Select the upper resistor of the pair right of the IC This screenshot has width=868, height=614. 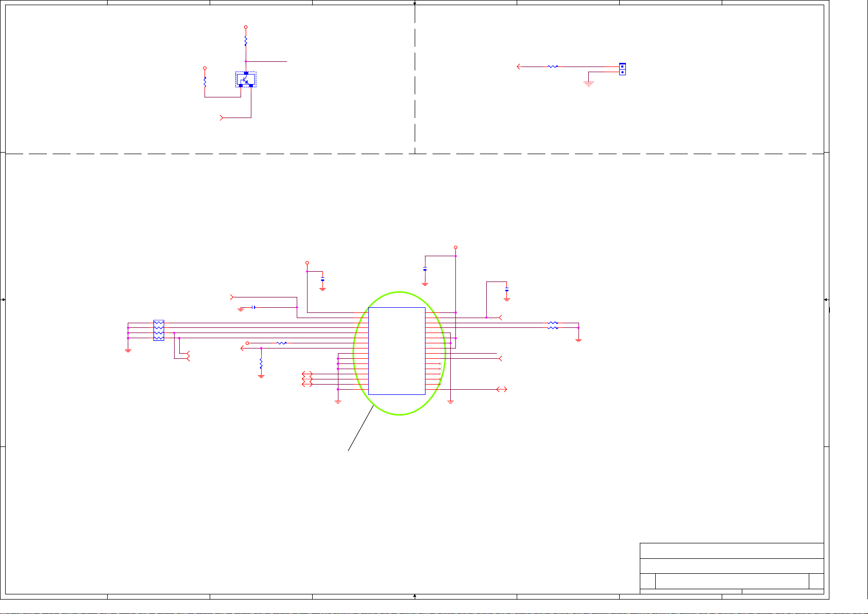553,323
